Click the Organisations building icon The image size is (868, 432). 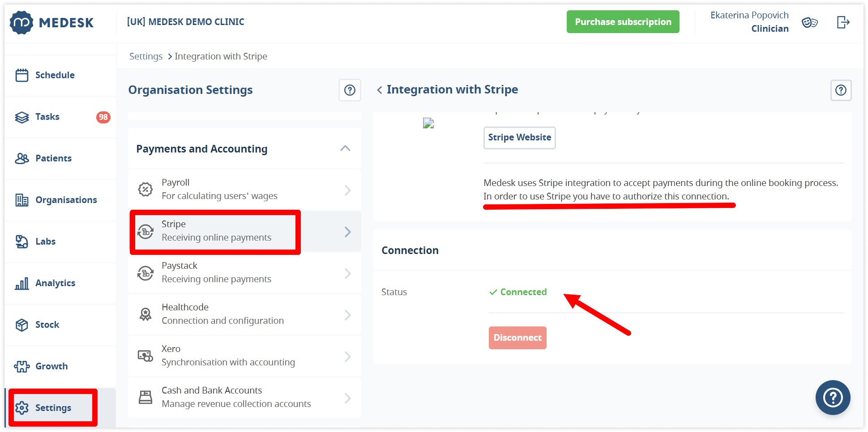tap(21, 200)
